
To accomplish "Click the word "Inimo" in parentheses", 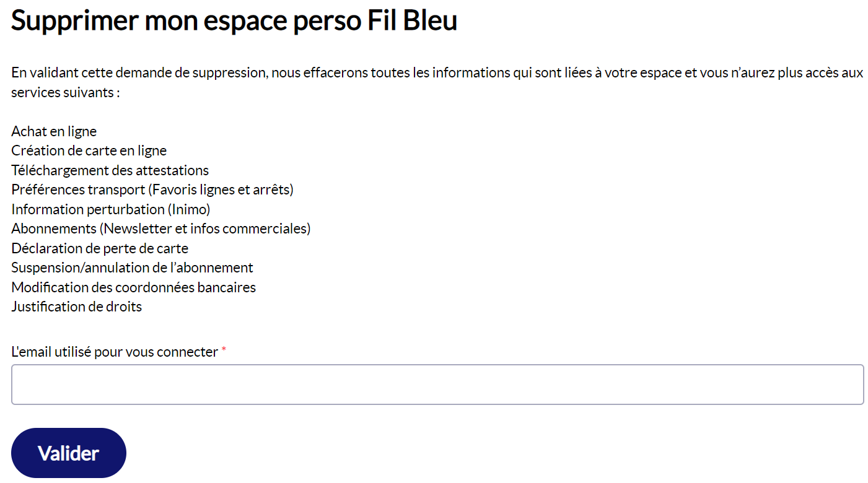I will click(189, 209).
